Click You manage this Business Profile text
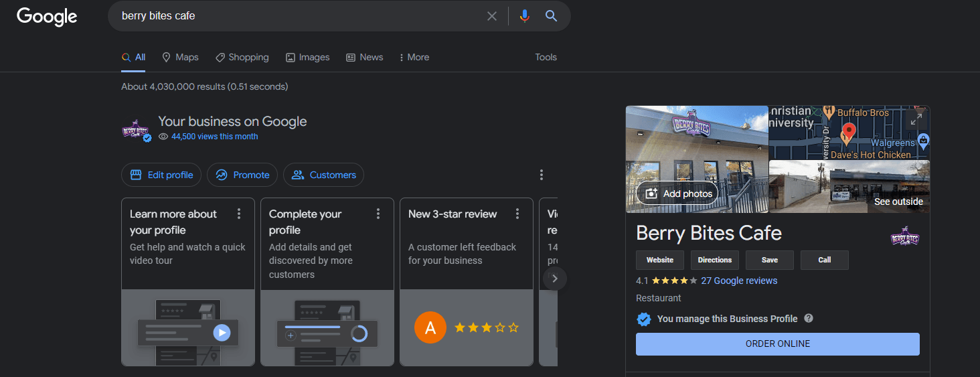The width and height of the screenshot is (980, 377). (x=728, y=319)
